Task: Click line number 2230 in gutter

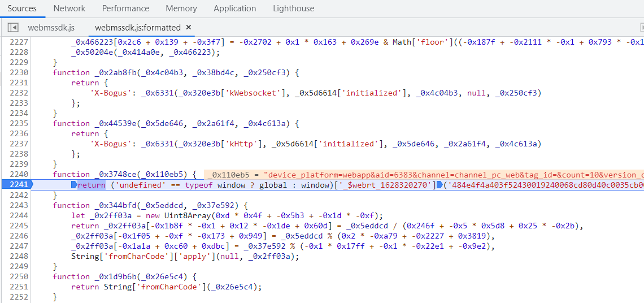Action: (x=18, y=72)
